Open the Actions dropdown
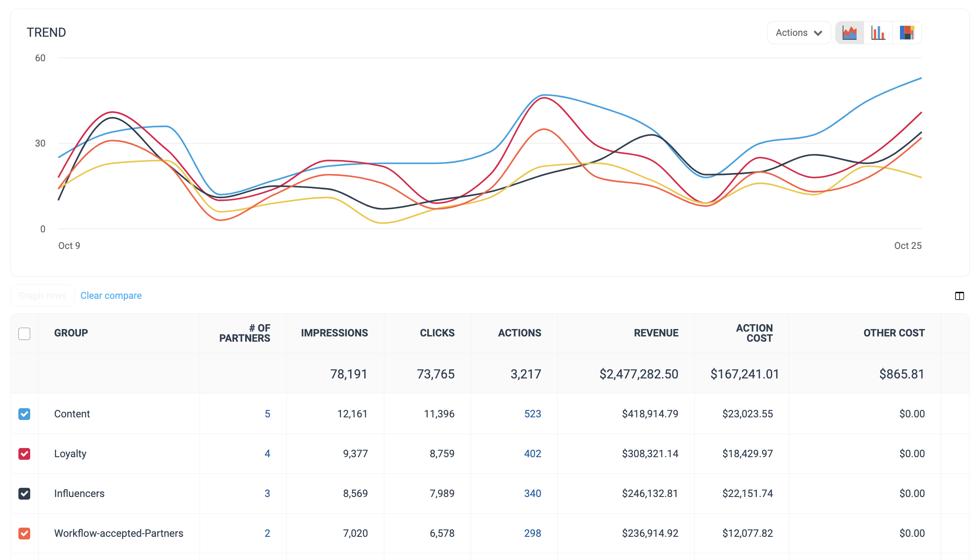The image size is (977, 560). 799,33
